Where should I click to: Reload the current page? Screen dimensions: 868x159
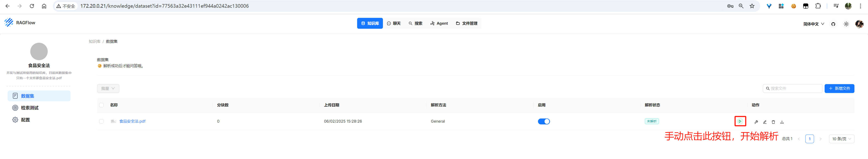pyautogui.click(x=32, y=6)
